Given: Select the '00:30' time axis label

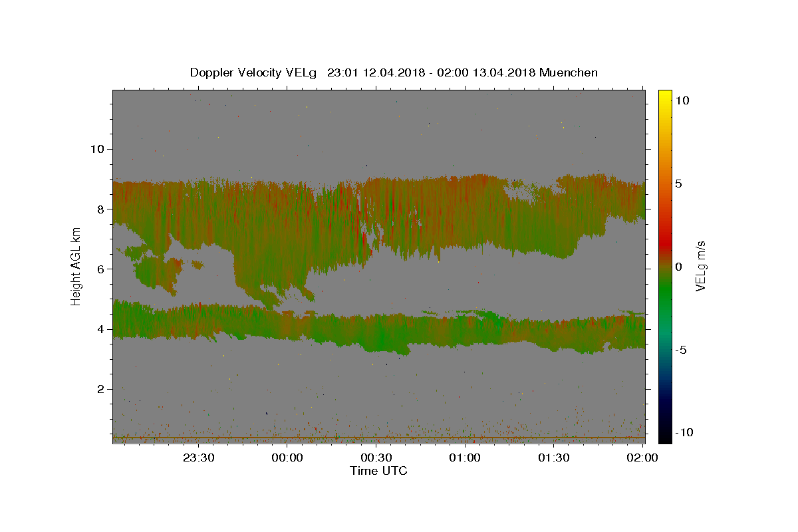Looking at the screenshot, I should click(x=376, y=458).
